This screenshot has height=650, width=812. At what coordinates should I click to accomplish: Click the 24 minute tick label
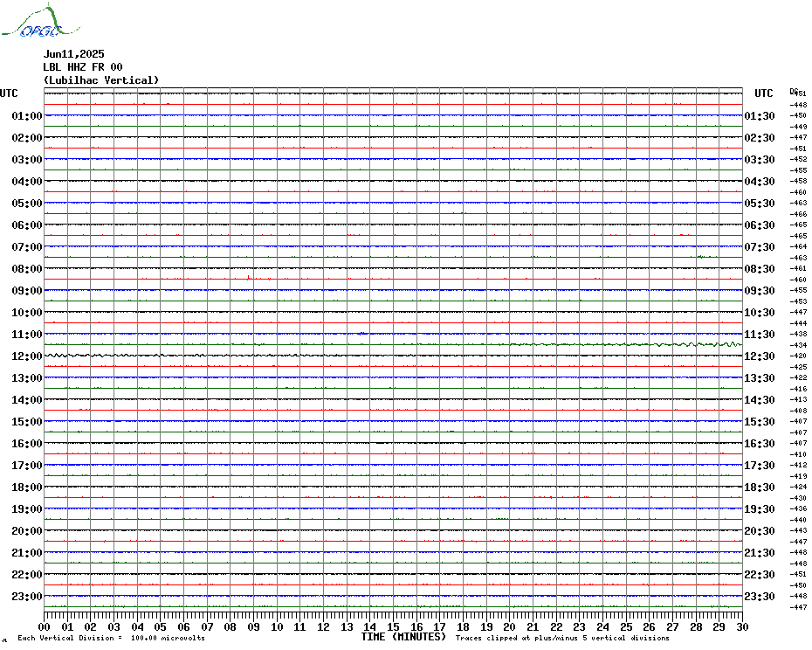click(602, 626)
